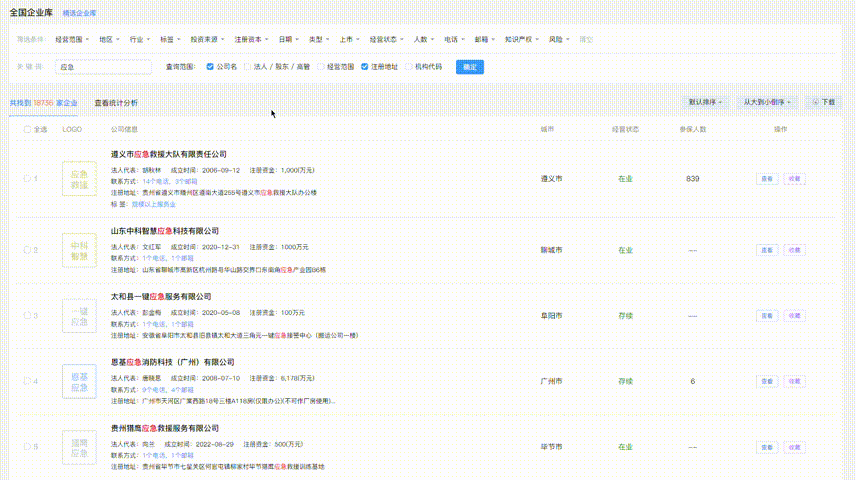Click the keyword input field containing 应急
Screen dimensions: 856x480
coord(100,67)
